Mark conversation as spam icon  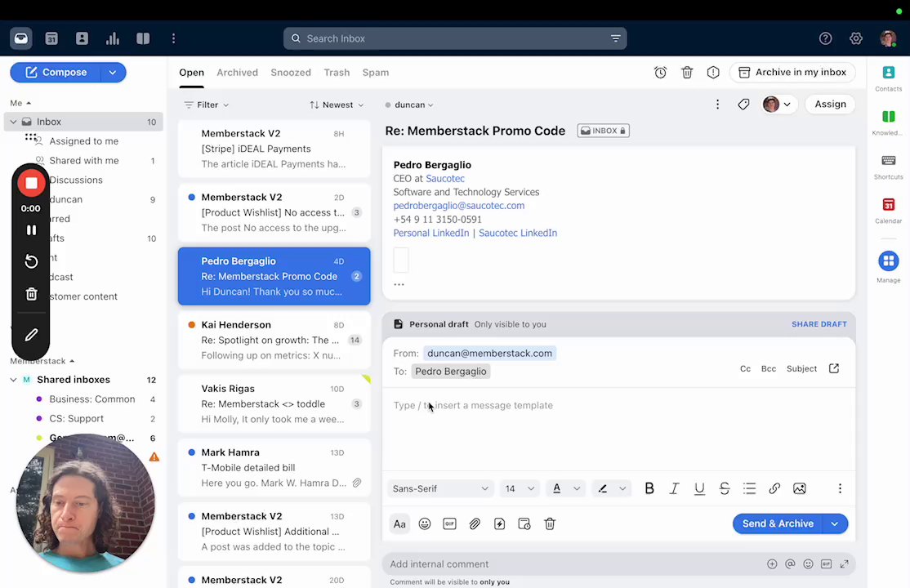coord(713,73)
